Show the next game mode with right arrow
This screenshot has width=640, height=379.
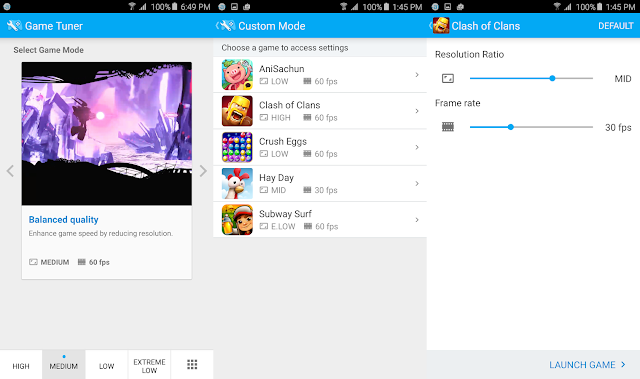tap(203, 171)
